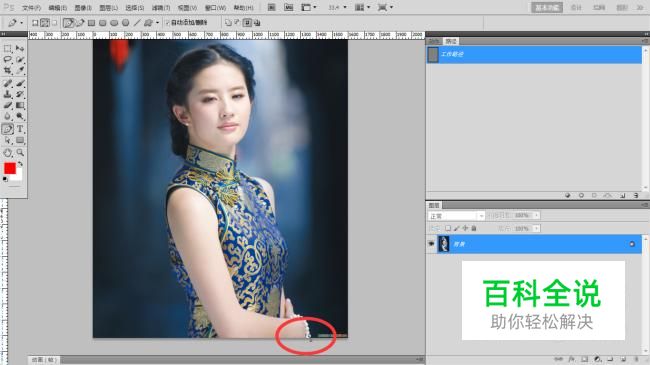The width and height of the screenshot is (650, 365).
Task: Switch to Shape Layers mode in options bar
Action: (x=35, y=23)
